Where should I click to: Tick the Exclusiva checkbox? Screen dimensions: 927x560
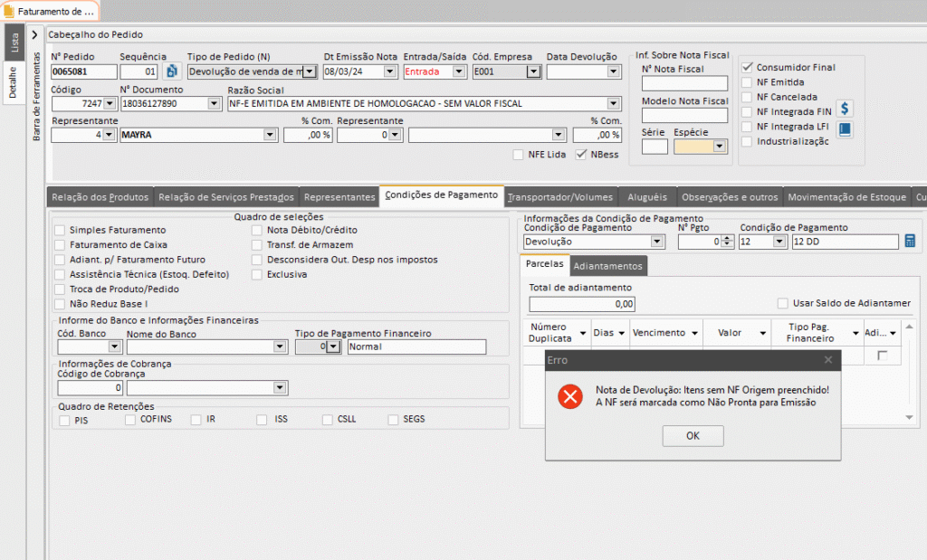pyautogui.click(x=256, y=274)
